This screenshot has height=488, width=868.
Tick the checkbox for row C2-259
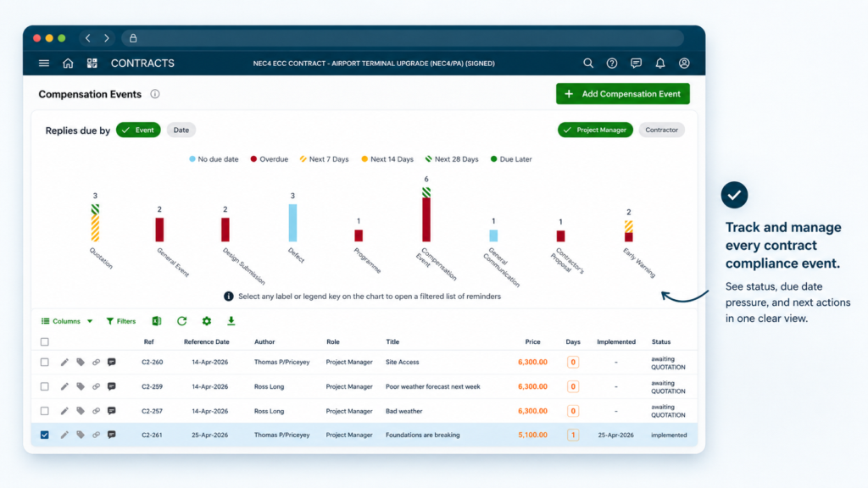44,386
